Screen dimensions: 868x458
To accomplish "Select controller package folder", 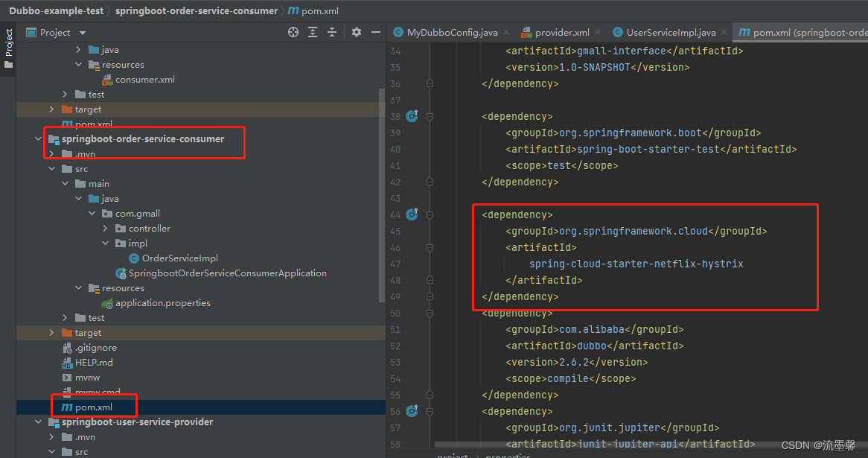I will [150, 228].
